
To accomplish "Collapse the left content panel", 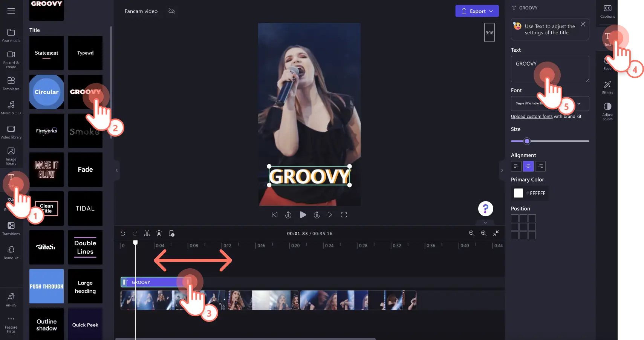I will click(116, 171).
